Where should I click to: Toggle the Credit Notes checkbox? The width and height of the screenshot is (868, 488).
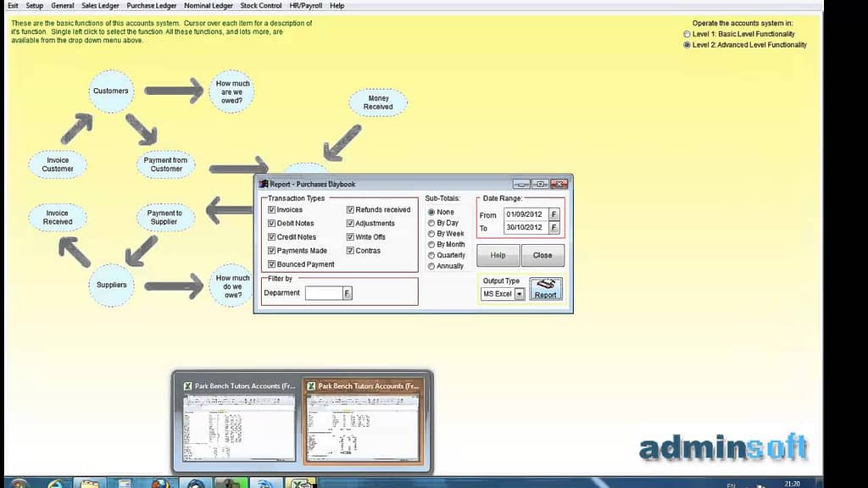[271, 237]
